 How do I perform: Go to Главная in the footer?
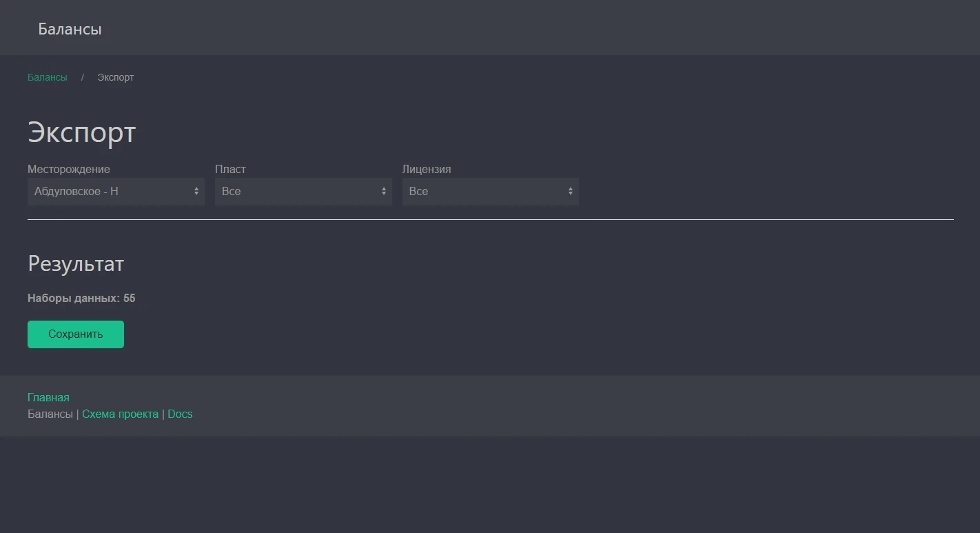point(48,397)
